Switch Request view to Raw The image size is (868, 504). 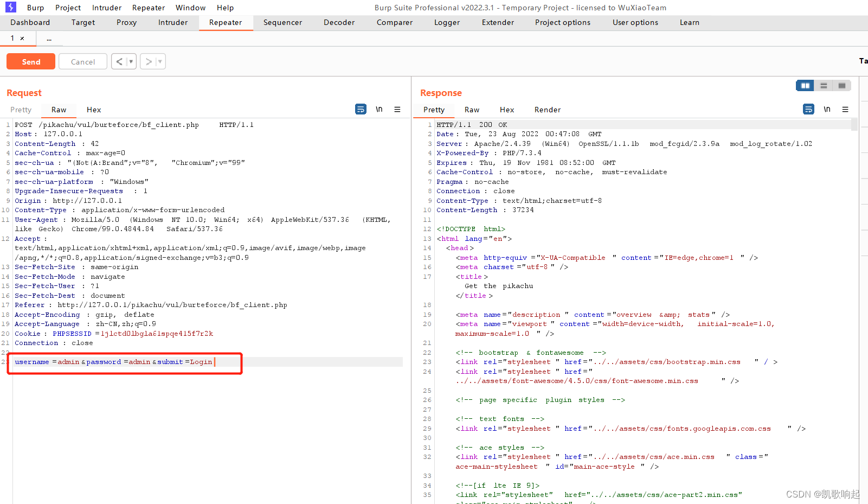pos(59,110)
